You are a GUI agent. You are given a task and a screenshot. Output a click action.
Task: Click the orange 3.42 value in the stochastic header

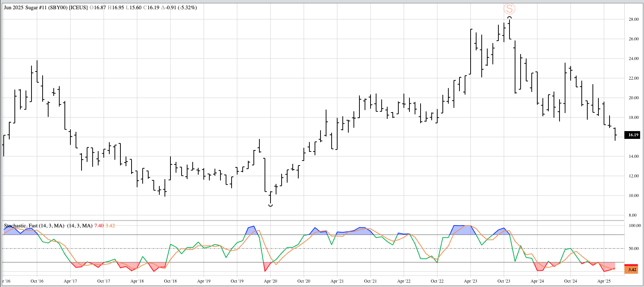[110, 226]
